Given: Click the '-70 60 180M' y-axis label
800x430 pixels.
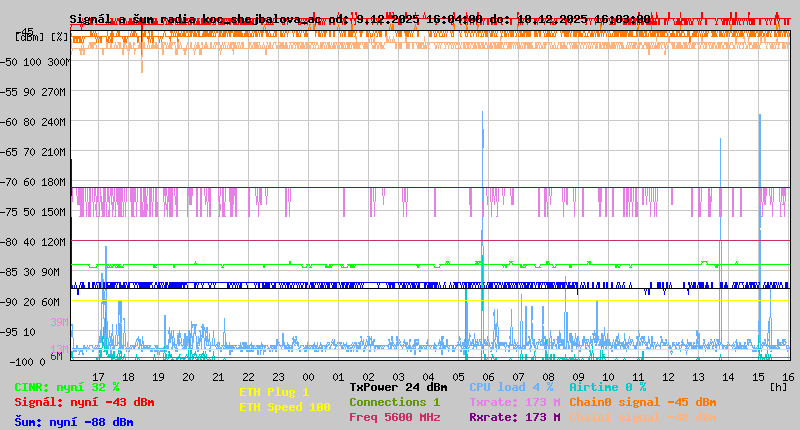Looking at the screenshot, I should (x=33, y=182).
